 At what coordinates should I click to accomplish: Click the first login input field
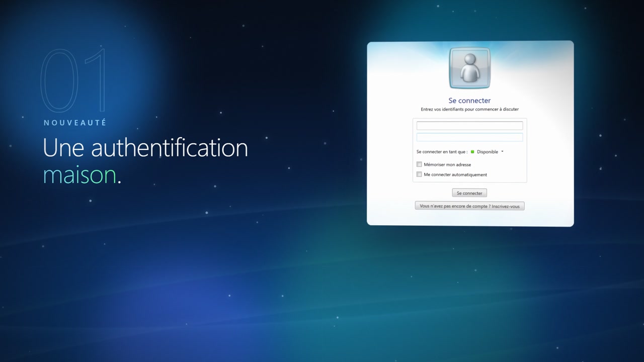[x=469, y=126]
